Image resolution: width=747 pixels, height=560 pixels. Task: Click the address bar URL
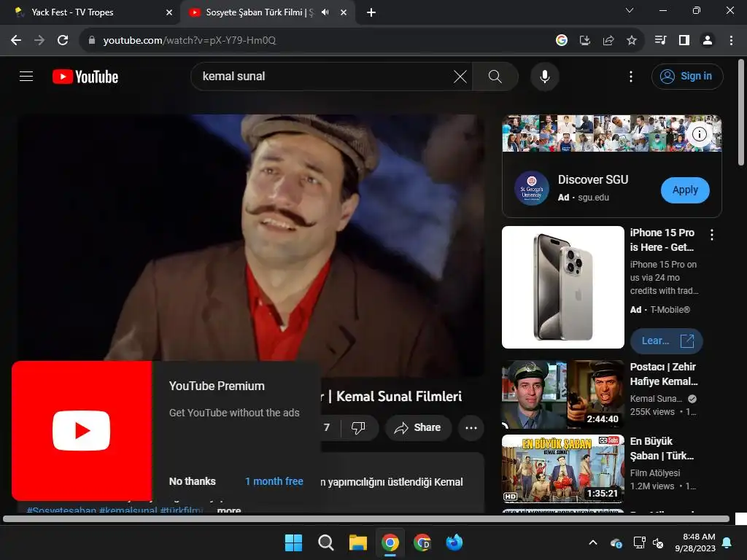click(x=190, y=41)
